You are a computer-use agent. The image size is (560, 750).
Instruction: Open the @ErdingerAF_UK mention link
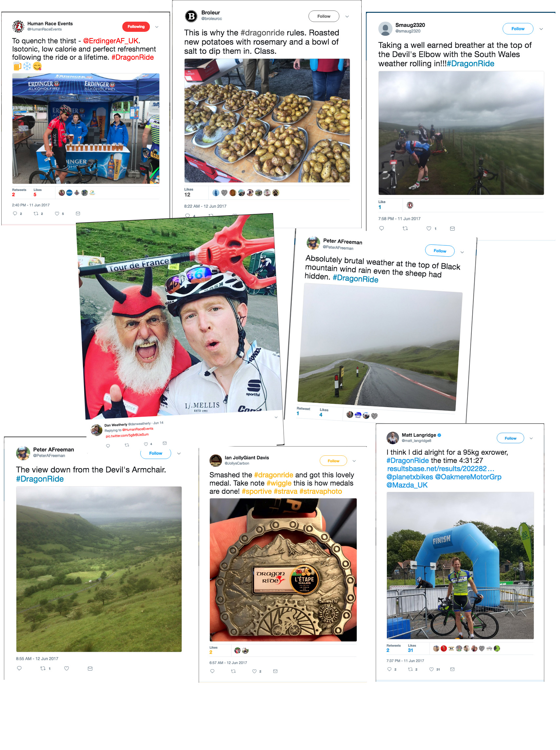tap(110, 41)
